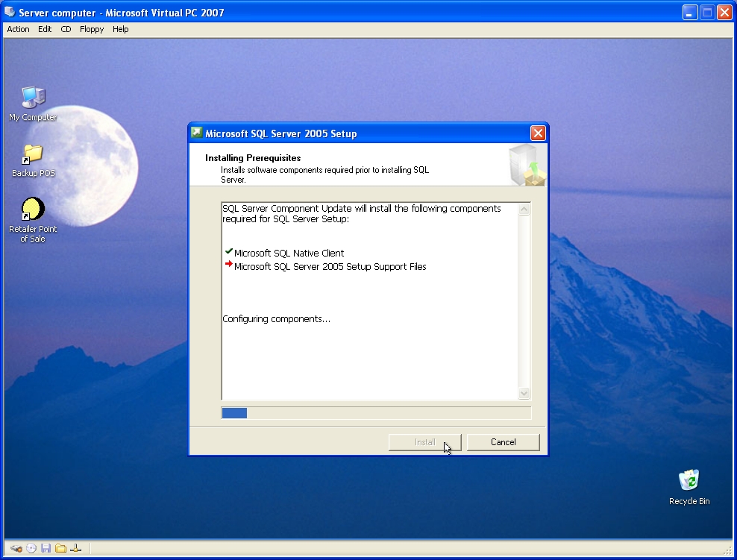737x560 pixels.
Task: Select the Recycle Bin icon
Action: click(x=689, y=485)
